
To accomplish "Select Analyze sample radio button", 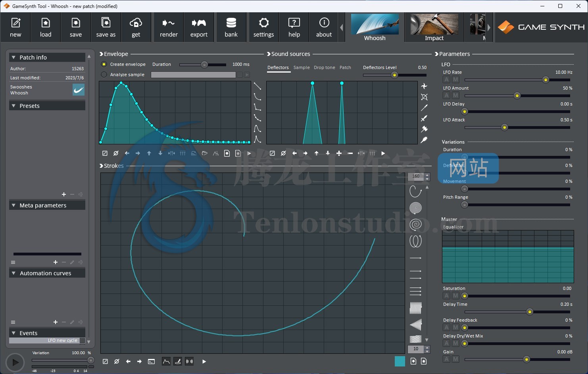I will (104, 75).
